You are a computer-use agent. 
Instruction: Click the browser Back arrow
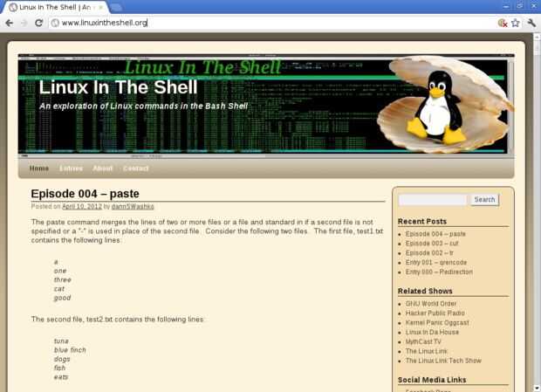click(x=10, y=23)
